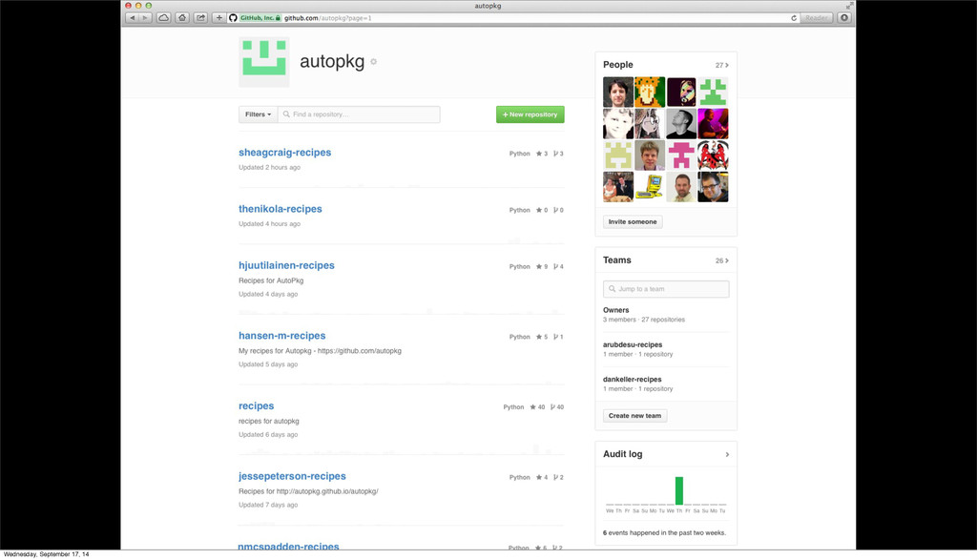Click the Home icon in Safari toolbar
Screen dimensions: 977x560
(x=182, y=18)
